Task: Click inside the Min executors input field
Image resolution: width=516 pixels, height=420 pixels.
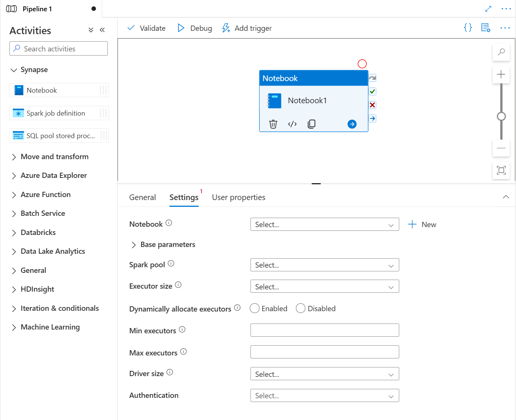Action: 324,330
